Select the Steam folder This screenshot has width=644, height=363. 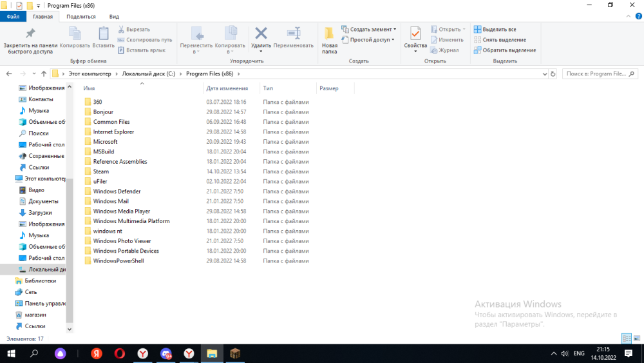point(100,172)
